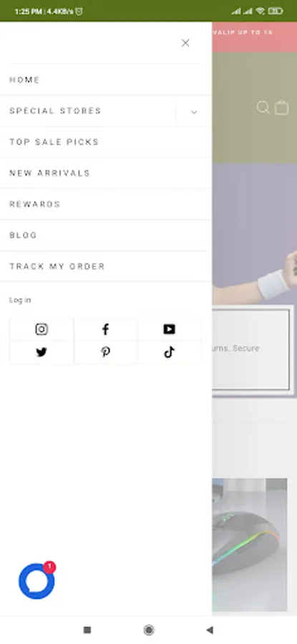The height and width of the screenshot is (644, 297).
Task: Open the TikTok social link
Action: (x=169, y=352)
